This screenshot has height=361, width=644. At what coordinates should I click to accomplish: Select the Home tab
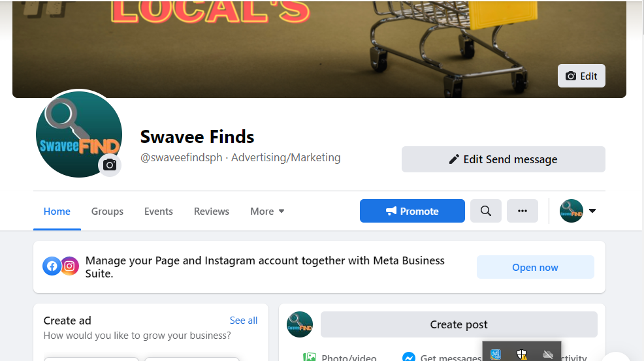(57, 212)
